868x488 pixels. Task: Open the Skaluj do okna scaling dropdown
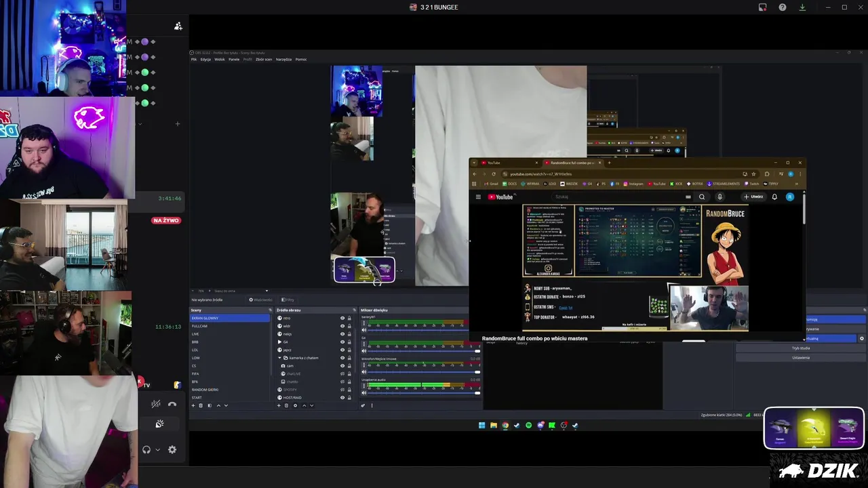point(241,291)
